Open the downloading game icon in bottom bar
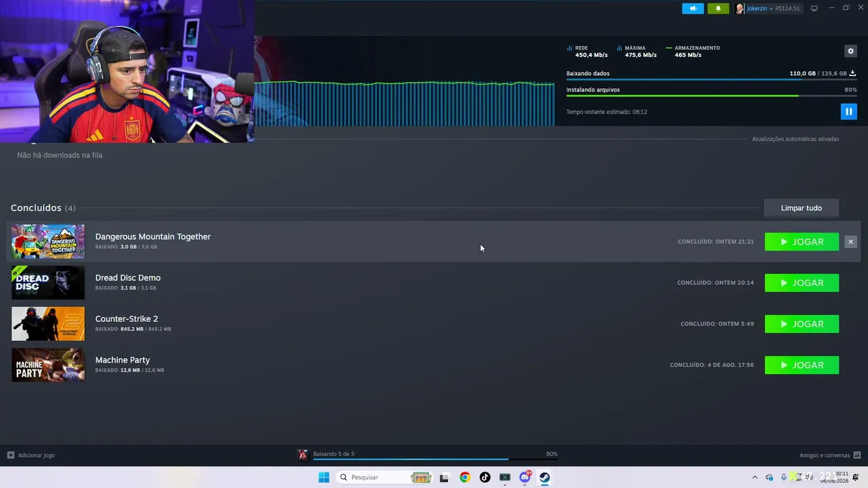 tap(302, 455)
